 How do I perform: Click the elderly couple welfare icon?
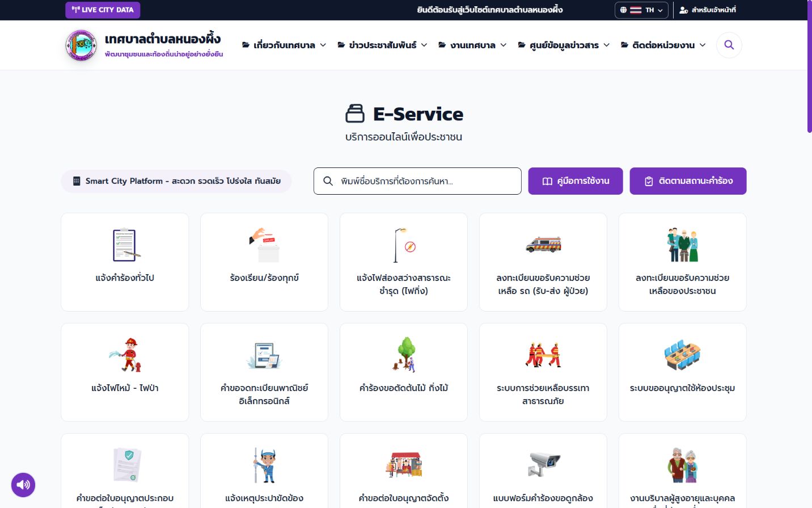pyautogui.click(x=683, y=465)
